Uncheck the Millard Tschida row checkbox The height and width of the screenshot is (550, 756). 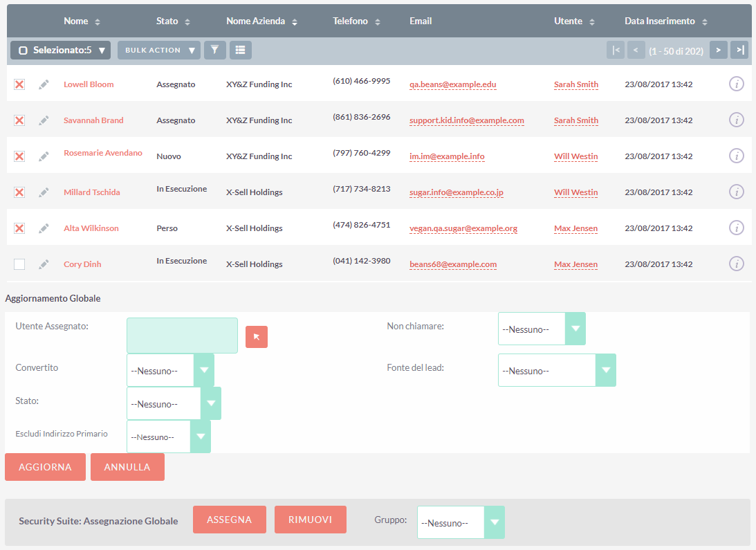[19, 192]
